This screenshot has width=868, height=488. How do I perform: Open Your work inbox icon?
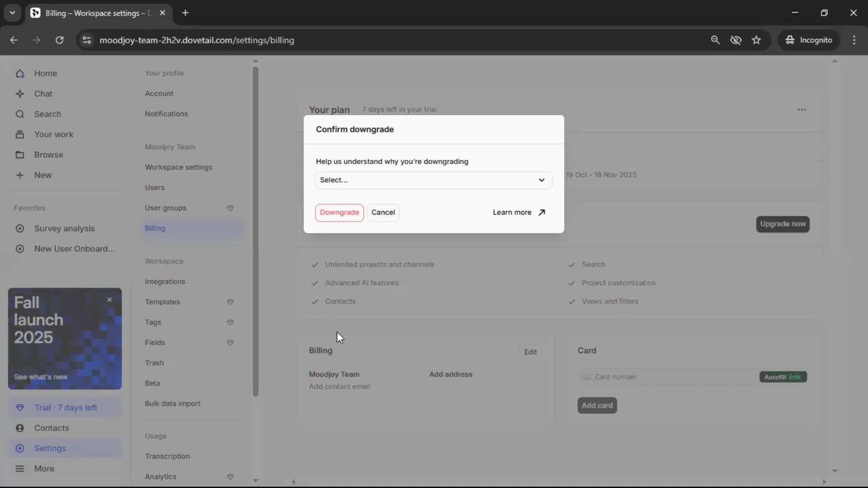20,135
